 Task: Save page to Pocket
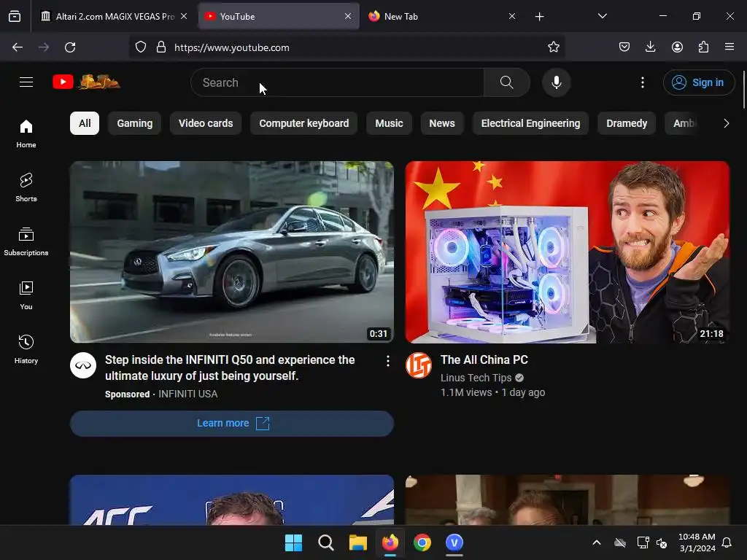pos(624,47)
